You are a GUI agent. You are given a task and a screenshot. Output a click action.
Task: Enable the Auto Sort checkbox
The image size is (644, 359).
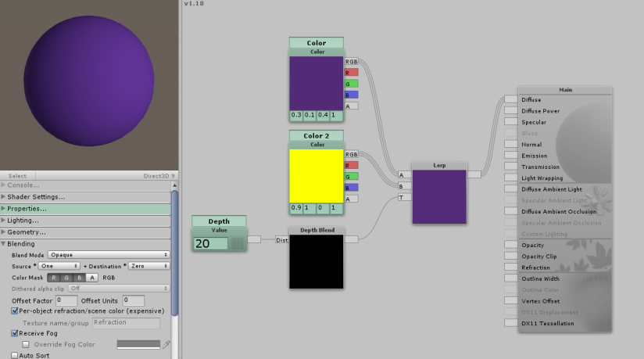click(x=15, y=355)
